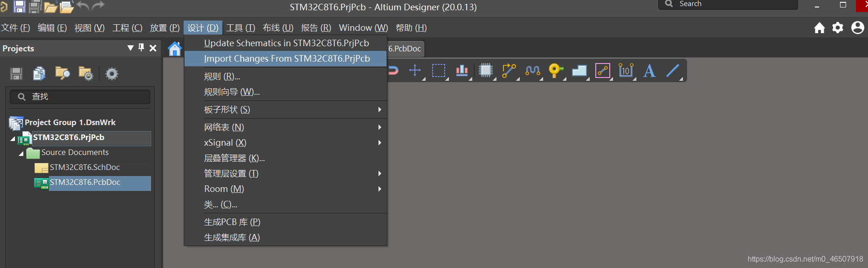Click the top Search box
Screen dimensions: 868x268
728,4
